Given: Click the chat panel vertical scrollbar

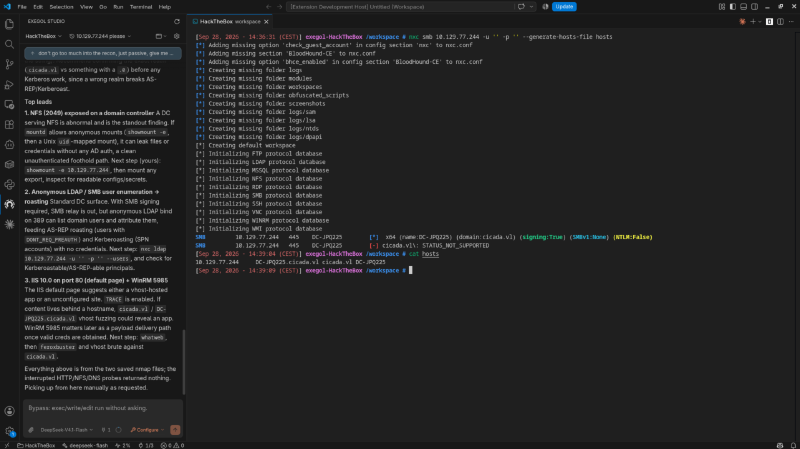Looking at the screenshot, I should click(183, 362).
